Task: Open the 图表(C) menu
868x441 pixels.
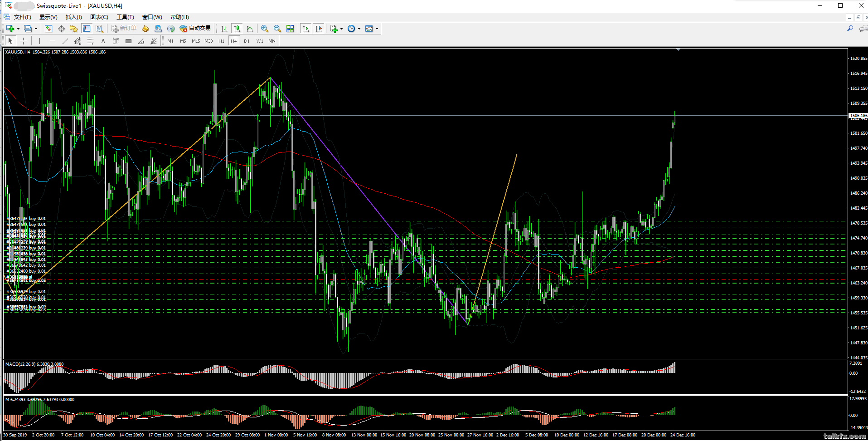Action: (99, 17)
